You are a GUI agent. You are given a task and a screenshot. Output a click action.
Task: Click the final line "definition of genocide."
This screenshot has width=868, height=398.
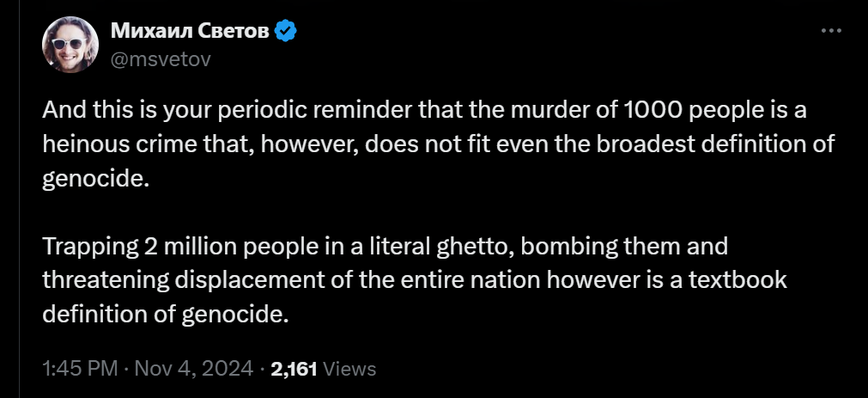(163, 314)
